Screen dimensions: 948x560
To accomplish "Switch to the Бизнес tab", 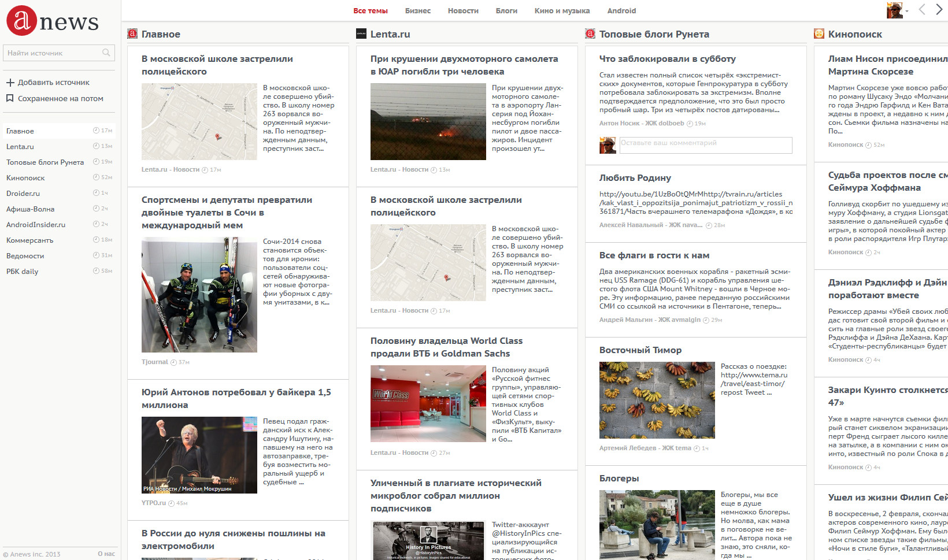I will pos(417,11).
